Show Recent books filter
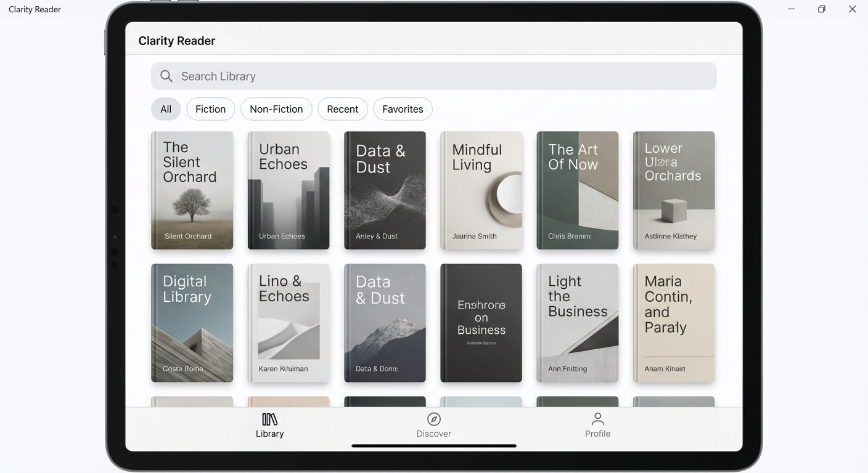 click(x=342, y=109)
